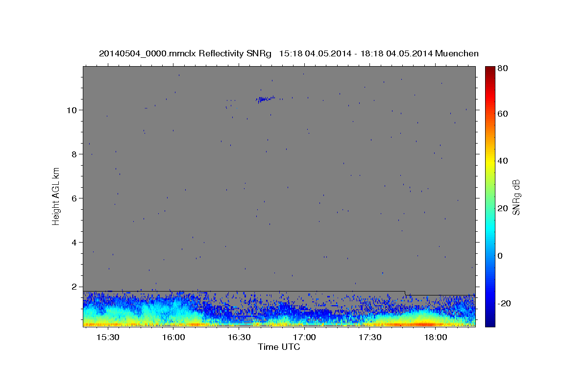Click the 'SNRg dB' colorbar label
588x392 pixels.
point(515,197)
